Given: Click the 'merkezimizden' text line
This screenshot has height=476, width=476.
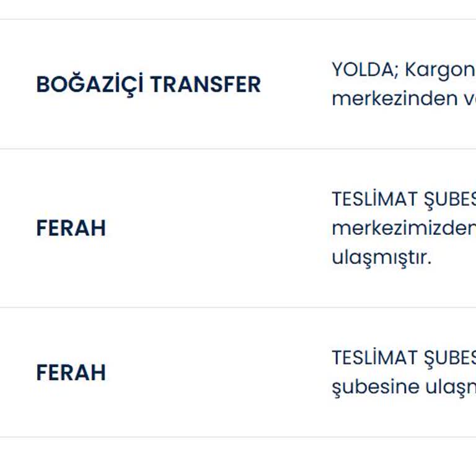Looking at the screenshot, I should [x=403, y=228].
